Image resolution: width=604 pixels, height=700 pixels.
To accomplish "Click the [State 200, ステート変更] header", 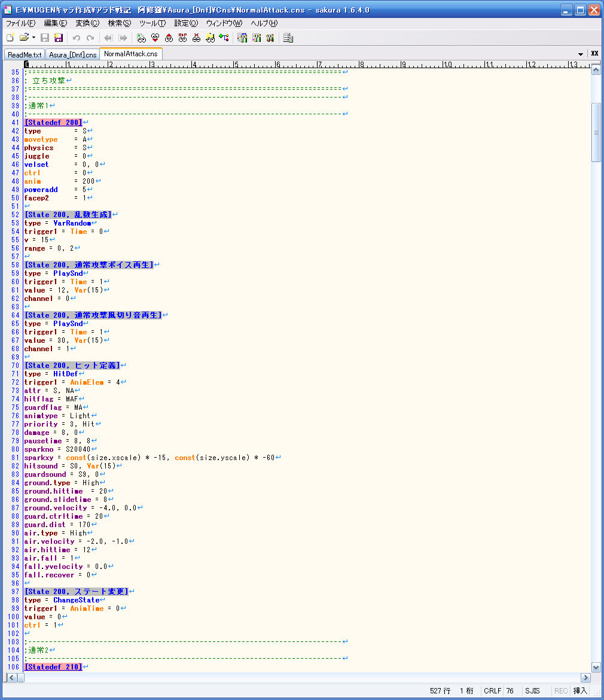I will pos(77,592).
